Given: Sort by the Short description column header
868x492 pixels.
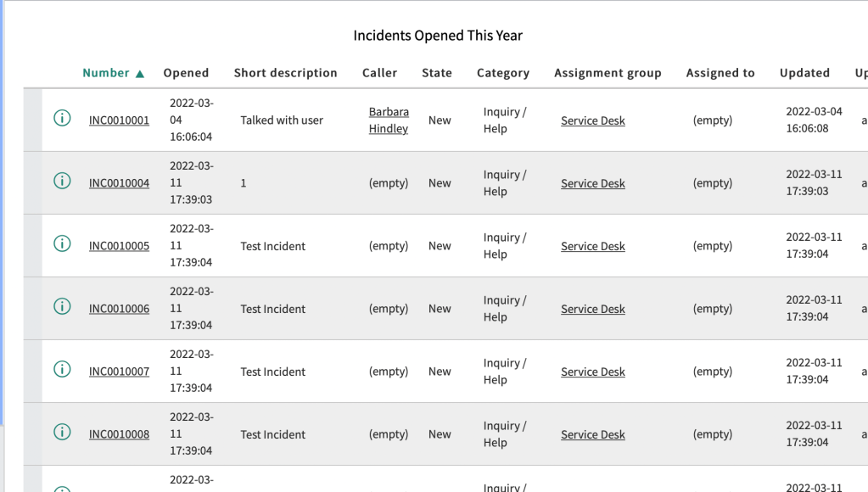Looking at the screenshot, I should pos(285,73).
